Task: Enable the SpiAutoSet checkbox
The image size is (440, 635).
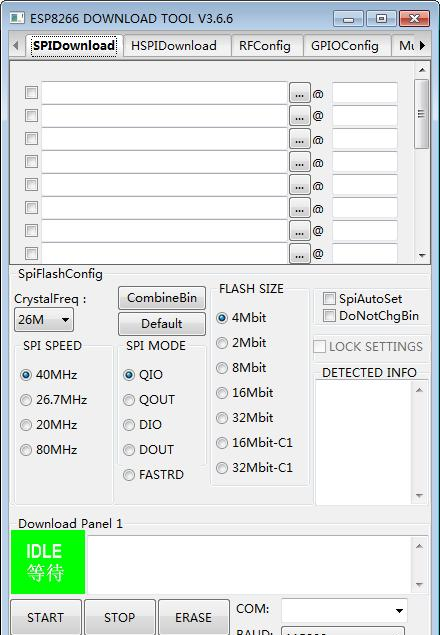Action: (x=329, y=299)
